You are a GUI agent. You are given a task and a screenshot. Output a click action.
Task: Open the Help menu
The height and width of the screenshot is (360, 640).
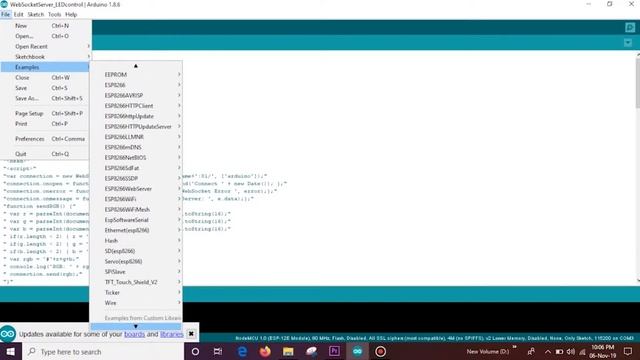pyautogui.click(x=71, y=14)
